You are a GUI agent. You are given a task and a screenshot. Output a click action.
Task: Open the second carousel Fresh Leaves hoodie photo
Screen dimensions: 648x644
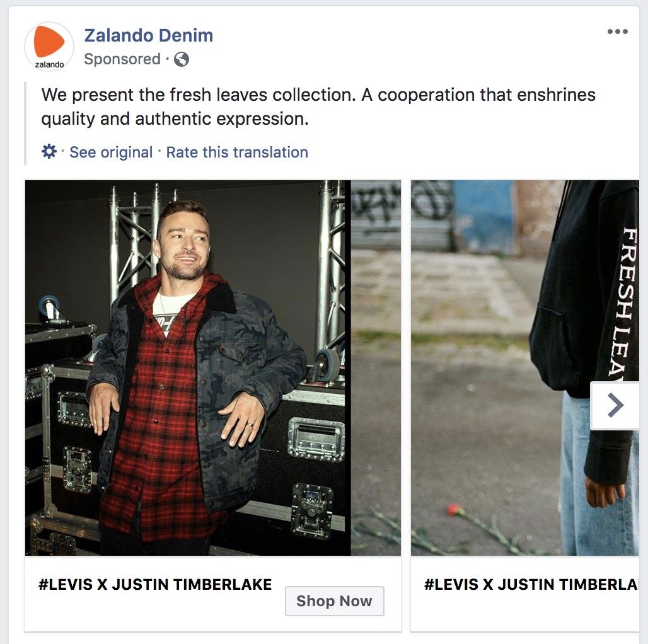tap(525, 367)
